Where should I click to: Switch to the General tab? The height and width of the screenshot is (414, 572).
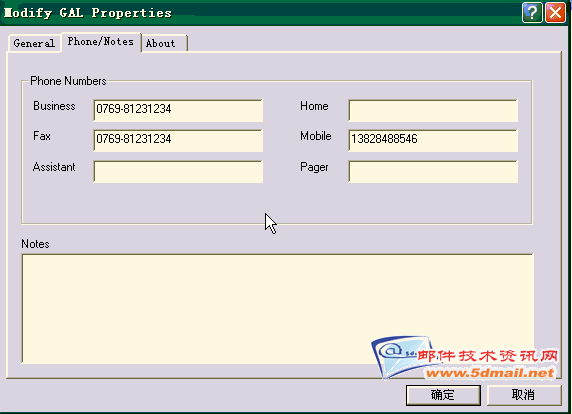tap(34, 44)
